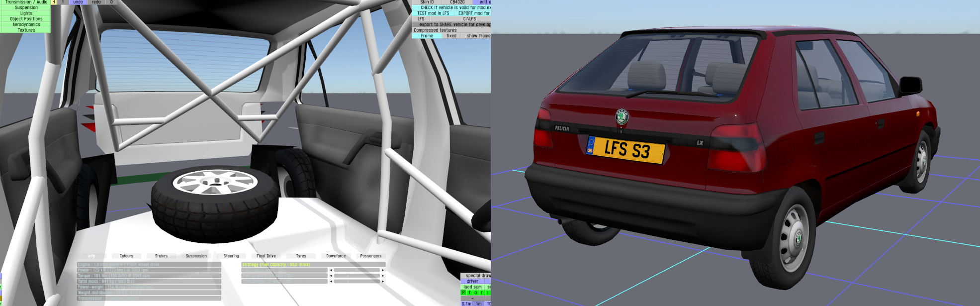
Task: Click the Skin ID label
Action: tap(427, 2)
